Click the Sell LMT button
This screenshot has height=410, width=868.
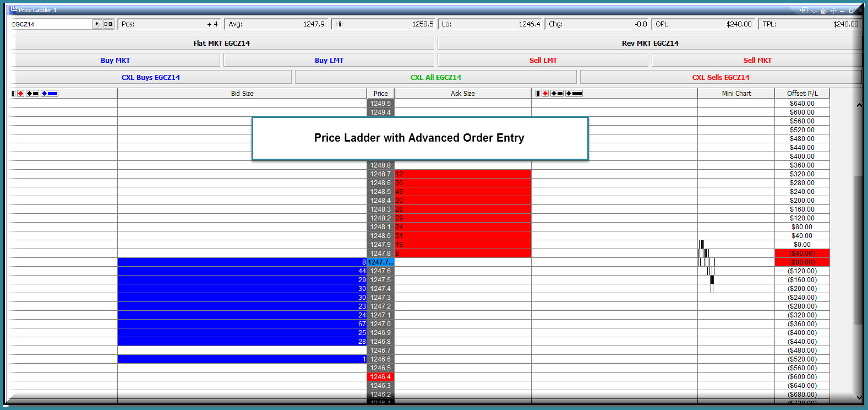pyautogui.click(x=543, y=60)
